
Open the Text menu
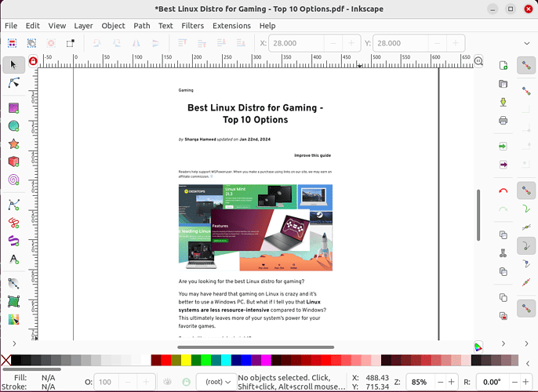tap(165, 26)
